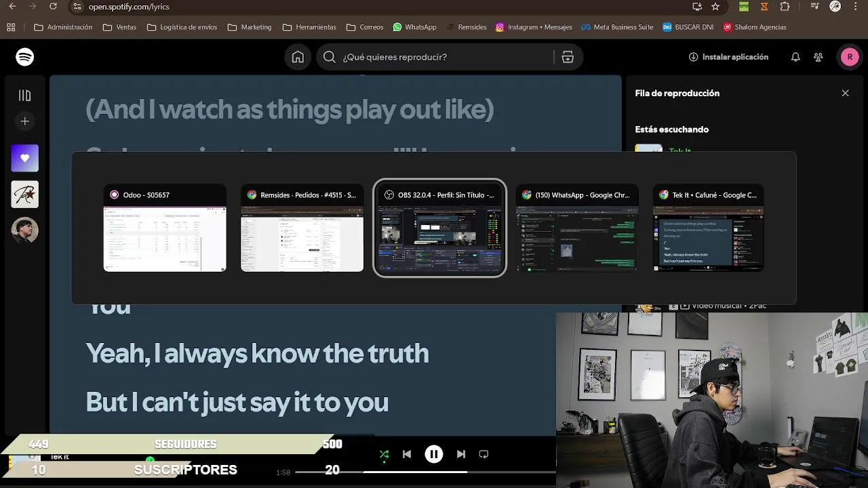
Task: Toggle shuffle playback
Action: click(384, 454)
